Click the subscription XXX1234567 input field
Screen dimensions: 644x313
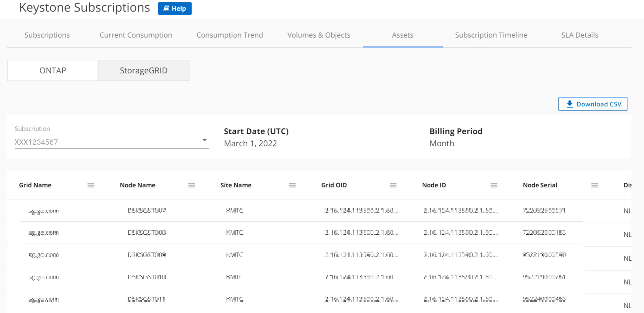tap(111, 142)
